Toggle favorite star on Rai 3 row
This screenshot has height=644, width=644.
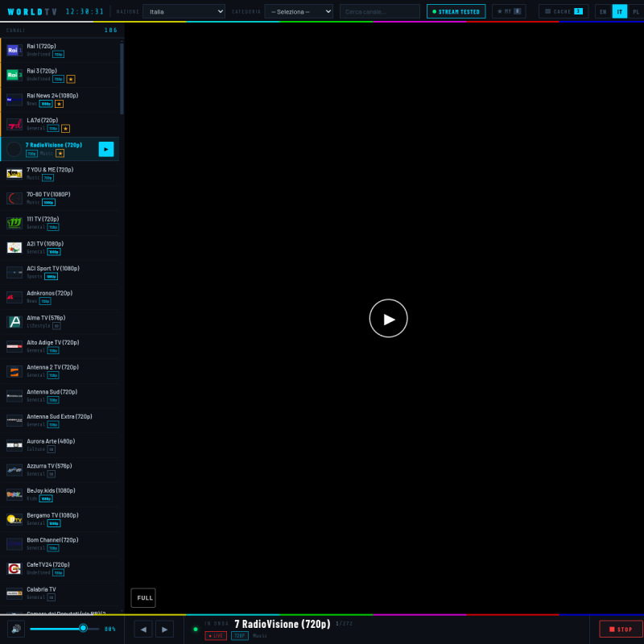click(x=71, y=79)
